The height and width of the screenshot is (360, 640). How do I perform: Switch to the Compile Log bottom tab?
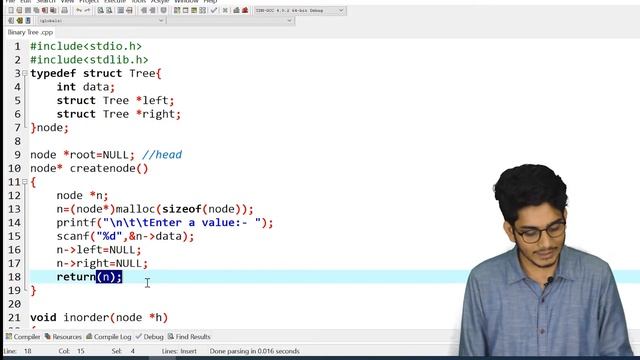109,337
